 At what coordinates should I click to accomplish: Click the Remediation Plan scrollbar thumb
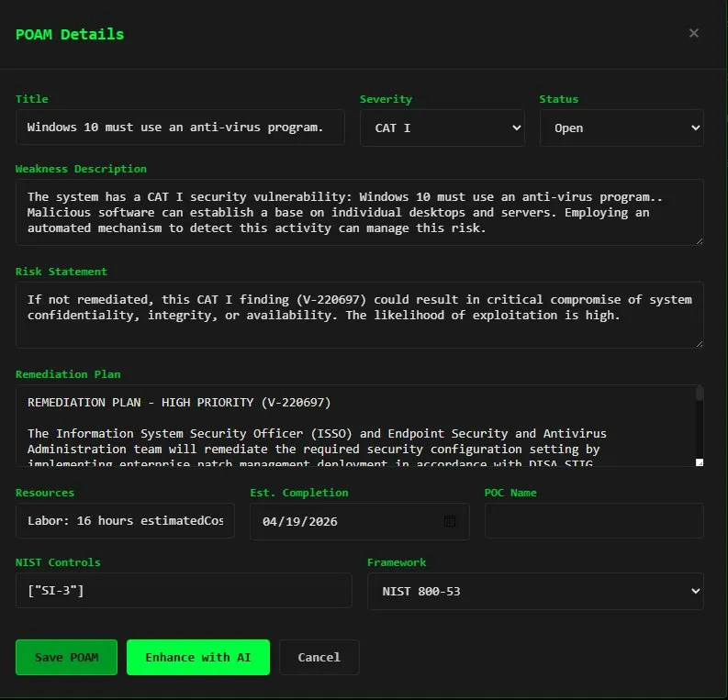700,393
